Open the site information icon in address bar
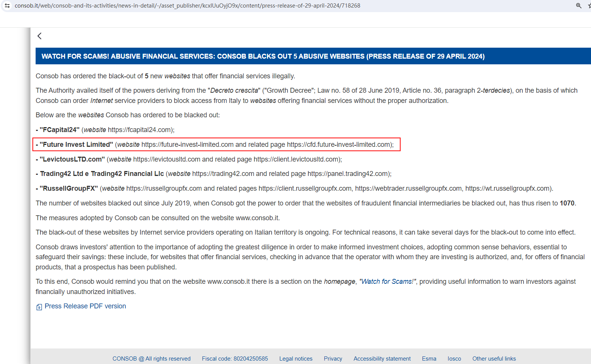 7,6
